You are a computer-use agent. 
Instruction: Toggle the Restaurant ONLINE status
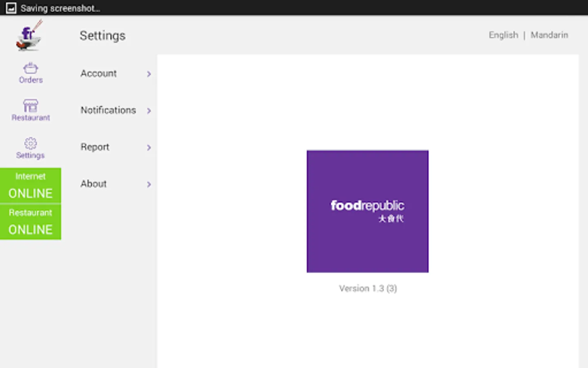pos(31,222)
